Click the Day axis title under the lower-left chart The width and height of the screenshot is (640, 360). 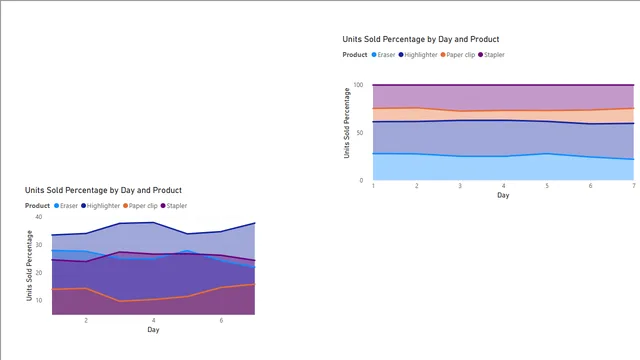[153, 329]
